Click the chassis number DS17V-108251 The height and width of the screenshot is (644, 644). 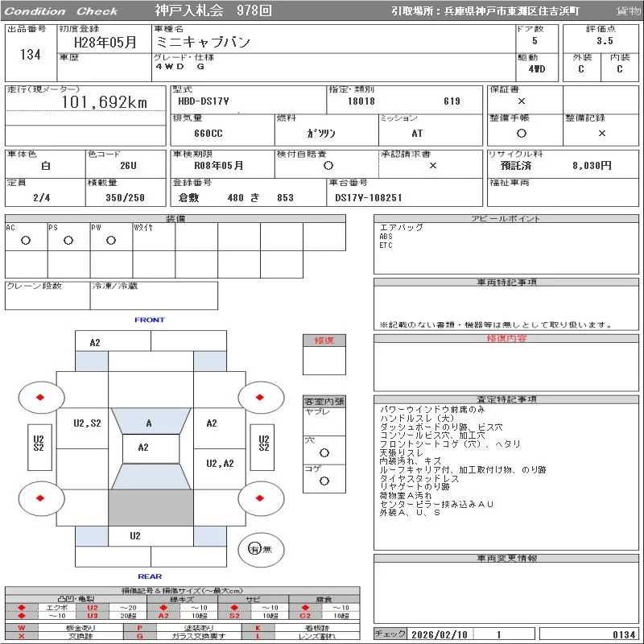pyautogui.click(x=368, y=197)
